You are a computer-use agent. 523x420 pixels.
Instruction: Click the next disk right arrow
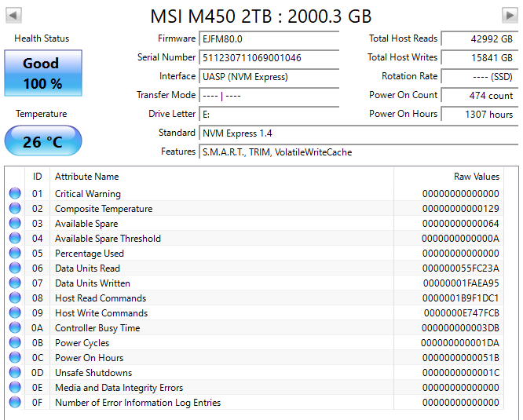coord(509,16)
